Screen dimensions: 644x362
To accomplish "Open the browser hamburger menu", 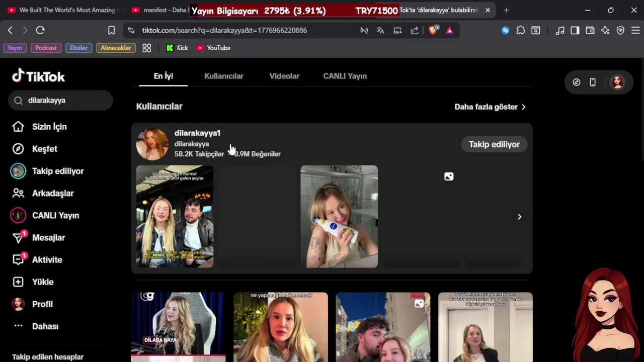I will [x=635, y=30].
